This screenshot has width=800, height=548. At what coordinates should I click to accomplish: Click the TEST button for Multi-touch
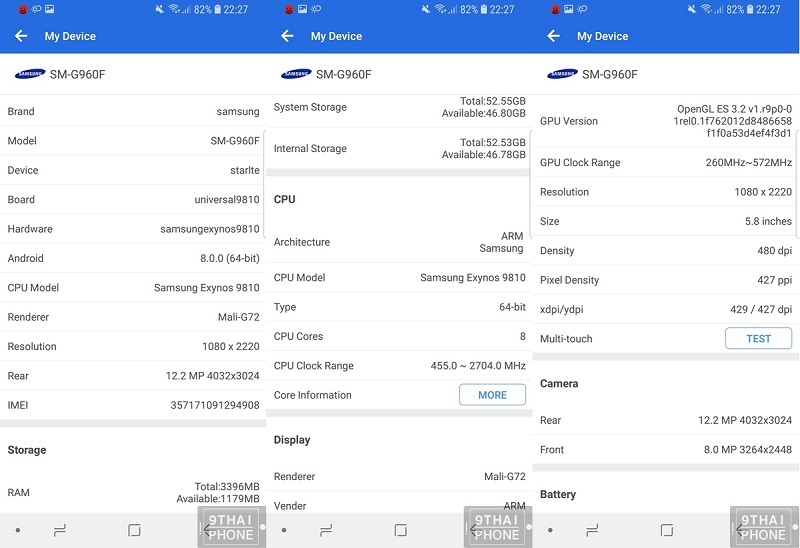pyautogui.click(x=758, y=339)
